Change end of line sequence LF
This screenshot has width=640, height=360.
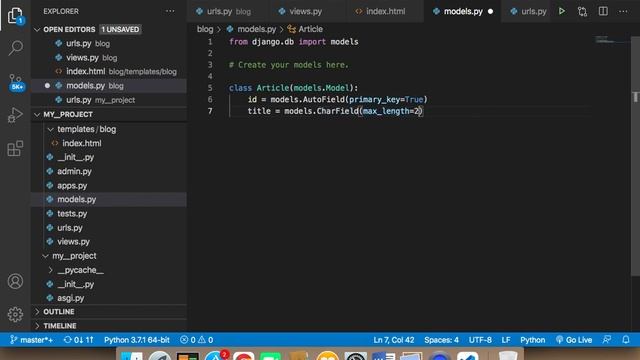[x=506, y=340]
